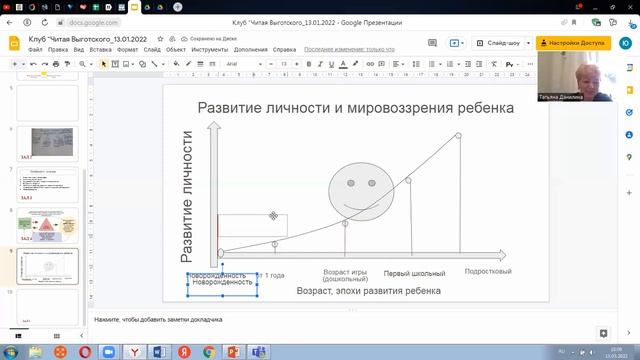Increase font size with plus button
Viewport: 640px width, 360px height.
tap(296, 64)
